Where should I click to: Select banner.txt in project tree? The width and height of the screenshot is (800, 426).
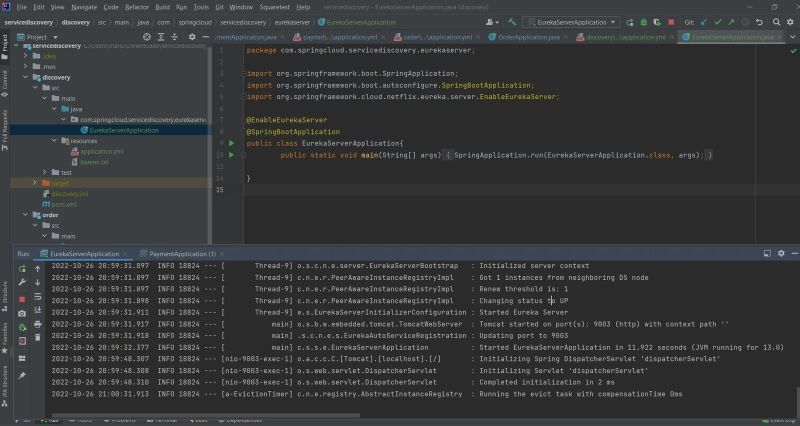point(94,162)
